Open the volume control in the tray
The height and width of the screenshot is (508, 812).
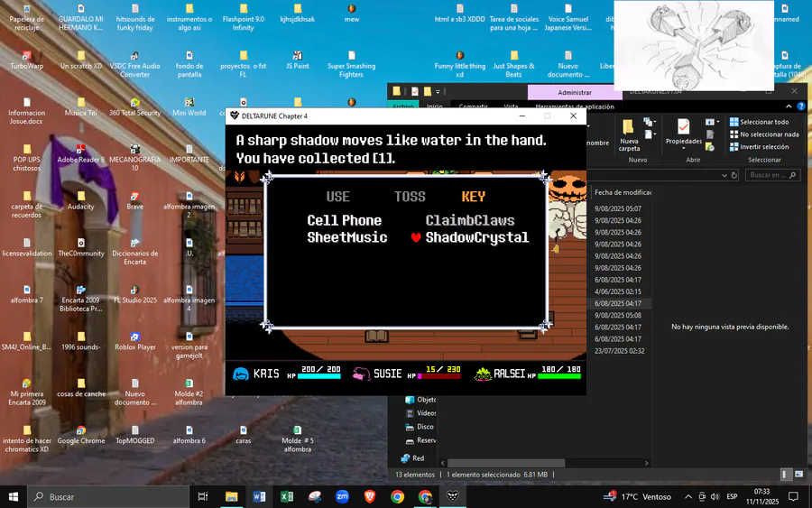coord(715,496)
